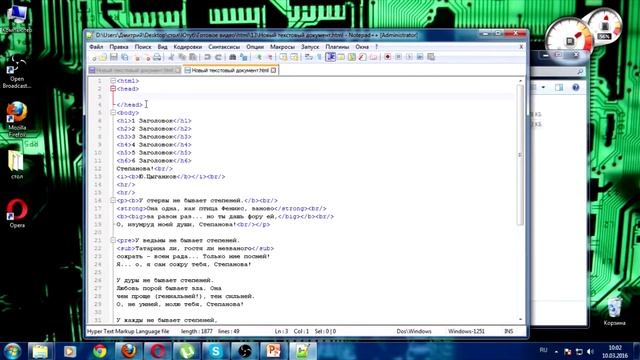Click PowerPoint icon in taskbar
The image size is (640, 360).
point(273,351)
